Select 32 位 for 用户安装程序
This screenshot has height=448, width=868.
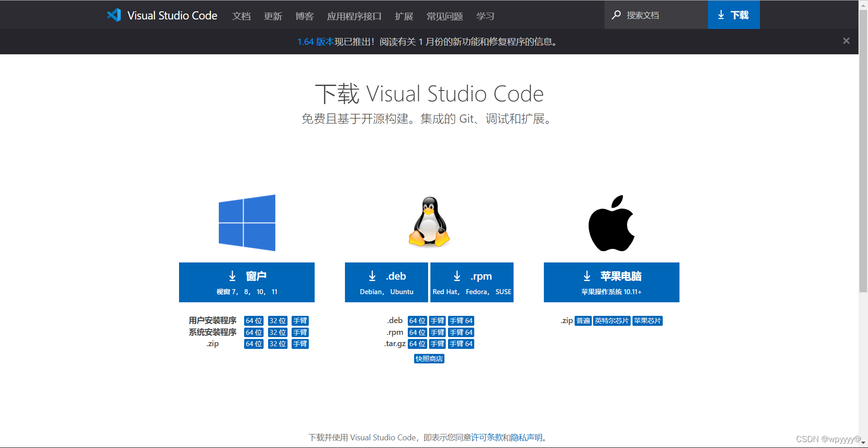[x=278, y=321]
